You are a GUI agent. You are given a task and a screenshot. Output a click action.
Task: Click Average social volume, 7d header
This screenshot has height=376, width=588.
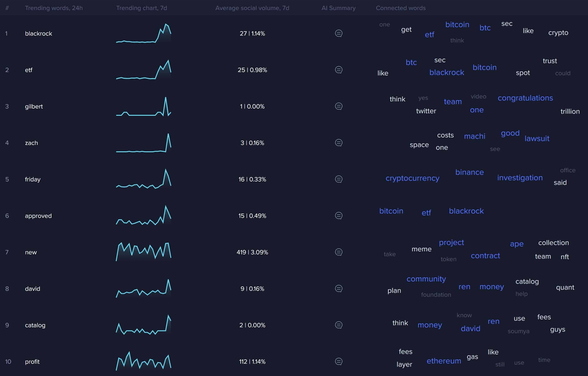tap(252, 8)
